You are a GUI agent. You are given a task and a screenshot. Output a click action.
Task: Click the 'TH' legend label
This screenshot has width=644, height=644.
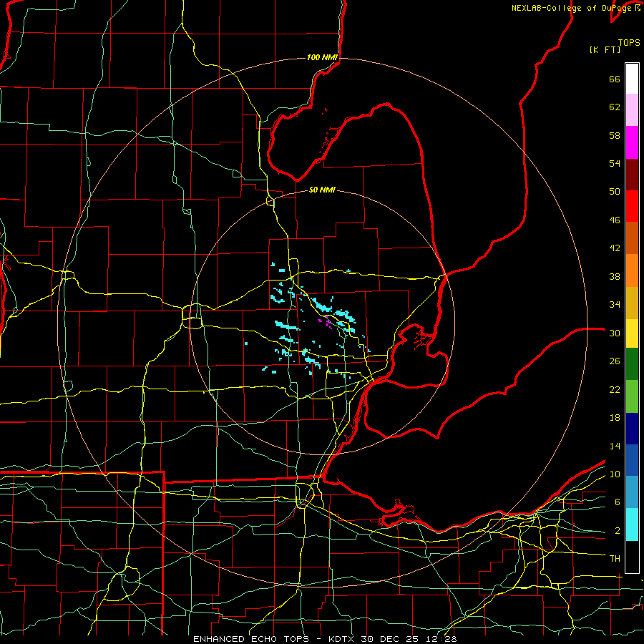[615, 558]
